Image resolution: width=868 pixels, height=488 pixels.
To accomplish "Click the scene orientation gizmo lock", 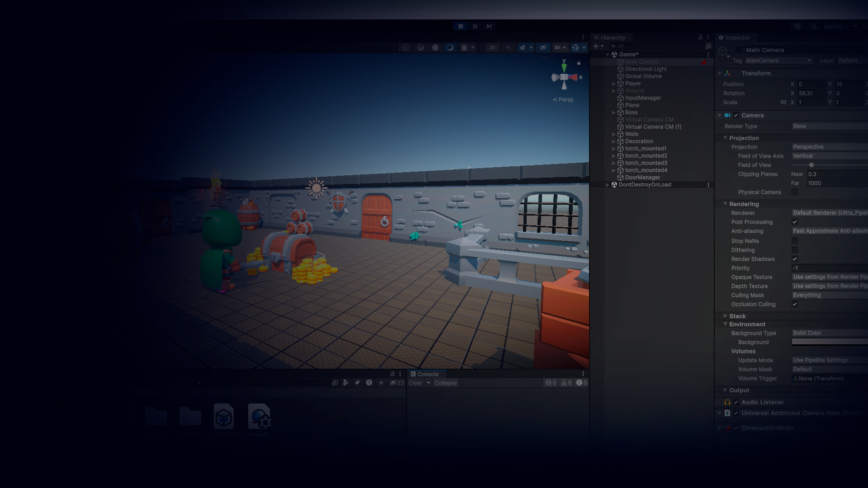I will pos(579,63).
